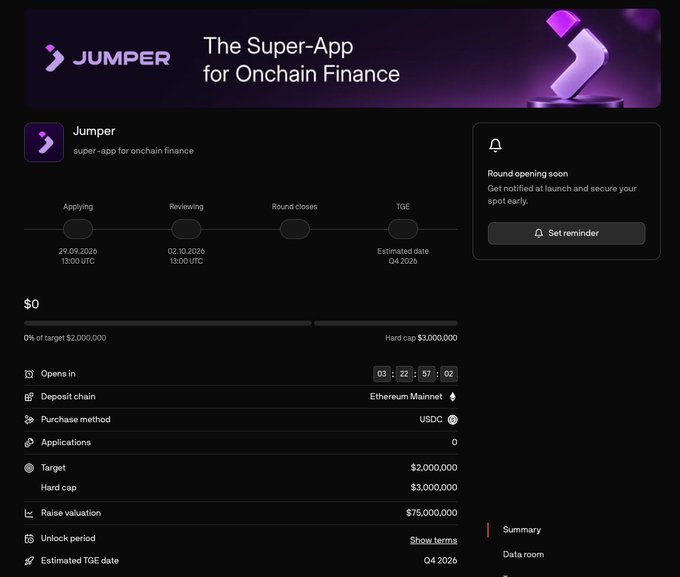
Task: Click the $75,000,000 raise valuation value
Action: point(432,513)
